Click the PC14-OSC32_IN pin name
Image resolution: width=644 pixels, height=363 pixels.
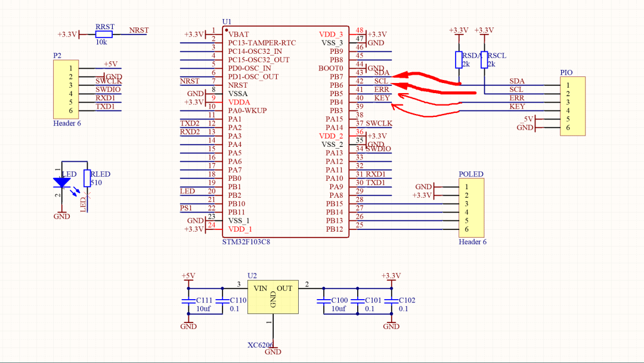pyautogui.click(x=255, y=51)
